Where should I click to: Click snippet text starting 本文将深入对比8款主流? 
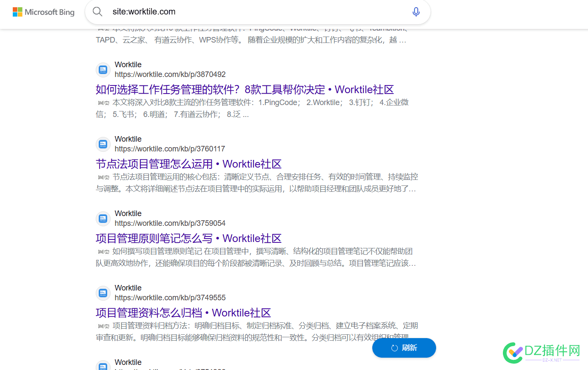pyautogui.click(x=252, y=108)
